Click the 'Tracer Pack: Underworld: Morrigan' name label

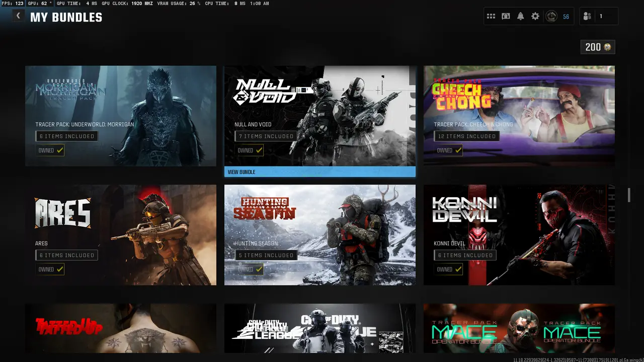click(85, 124)
